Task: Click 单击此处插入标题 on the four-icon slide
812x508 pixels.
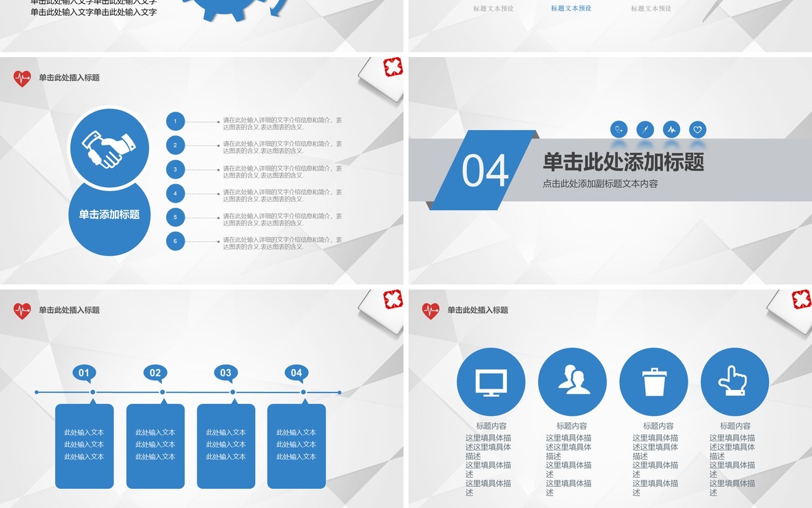Action: tap(478, 311)
